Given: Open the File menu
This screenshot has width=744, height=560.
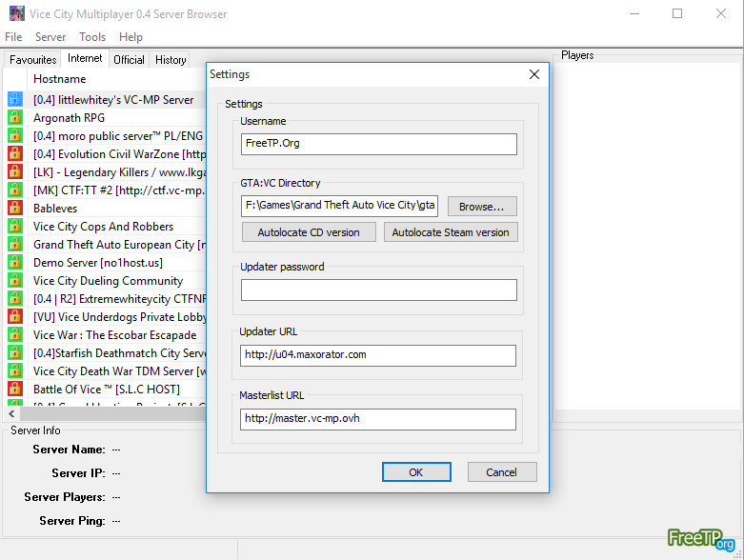Looking at the screenshot, I should (13, 37).
